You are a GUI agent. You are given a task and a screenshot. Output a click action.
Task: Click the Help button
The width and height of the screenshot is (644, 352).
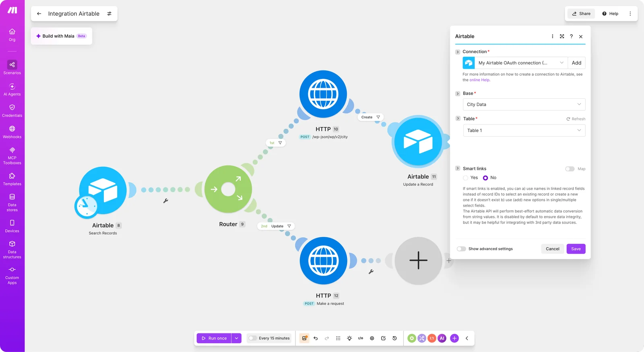click(x=610, y=14)
